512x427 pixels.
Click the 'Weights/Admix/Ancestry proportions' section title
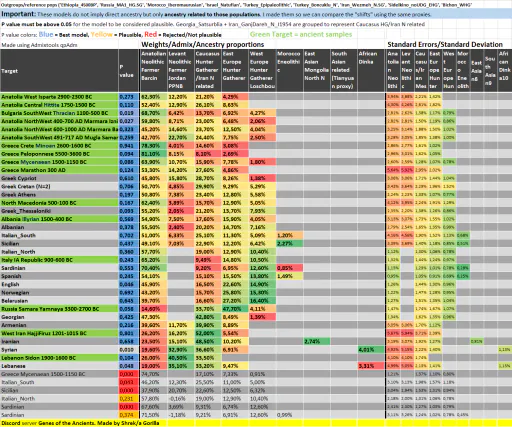coord(203,44)
